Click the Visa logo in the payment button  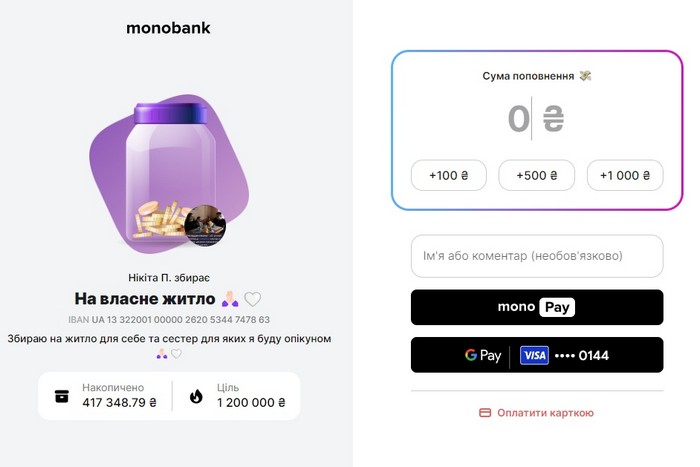point(534,355)
